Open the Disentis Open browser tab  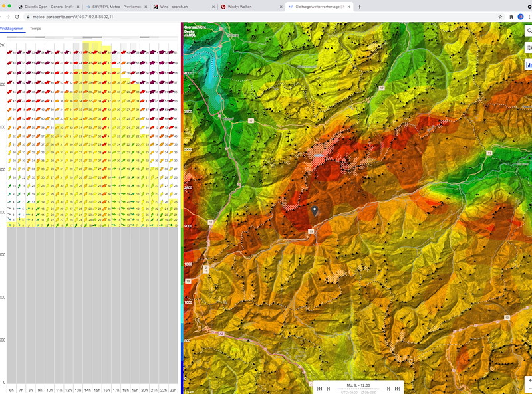click(x=49, y=7)
